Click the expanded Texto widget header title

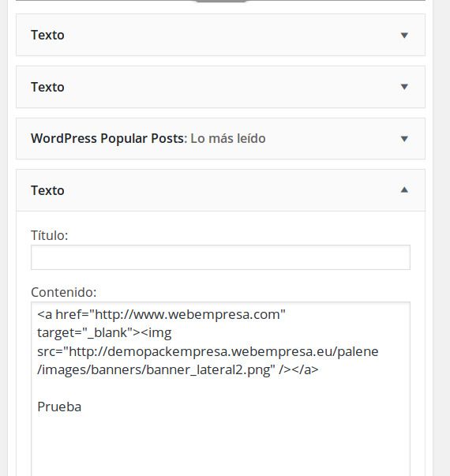[47, 191]
